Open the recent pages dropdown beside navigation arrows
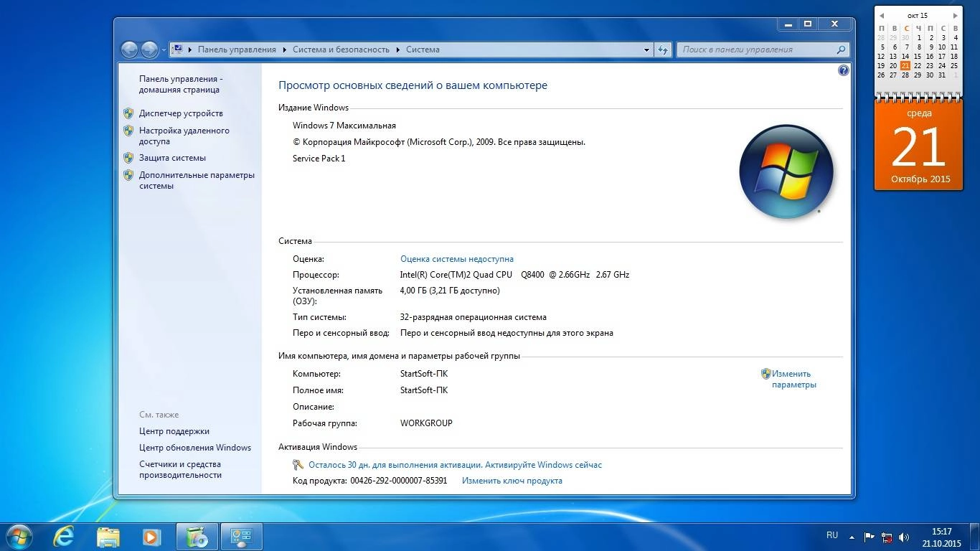The width and height of the screenshot is (980, 551). [164, 50]
